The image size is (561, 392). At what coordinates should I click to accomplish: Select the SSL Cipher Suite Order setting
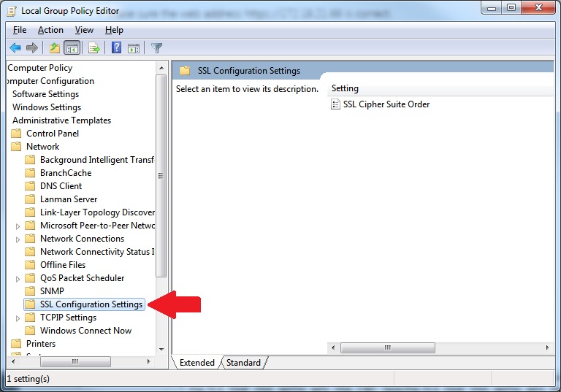pyautogui.click(x=386, y=104)
